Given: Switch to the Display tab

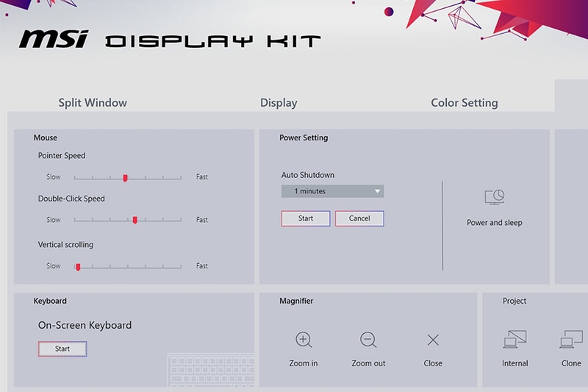Looking at the screenshot, I should (x=279, y=102).
